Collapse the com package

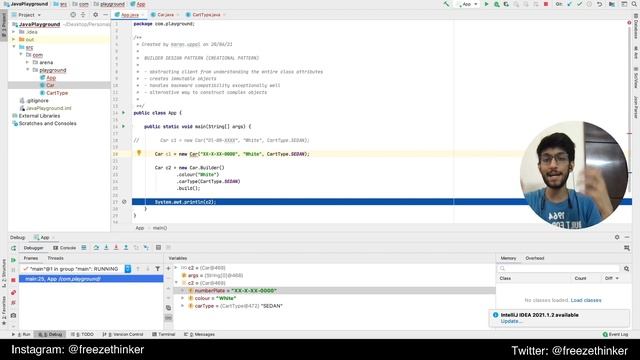21,54
